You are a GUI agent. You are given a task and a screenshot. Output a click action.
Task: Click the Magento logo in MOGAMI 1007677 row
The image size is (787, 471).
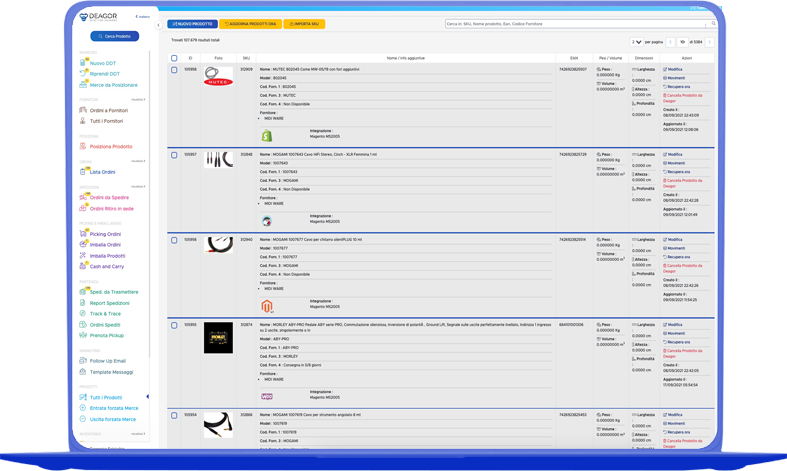(267, 306)
